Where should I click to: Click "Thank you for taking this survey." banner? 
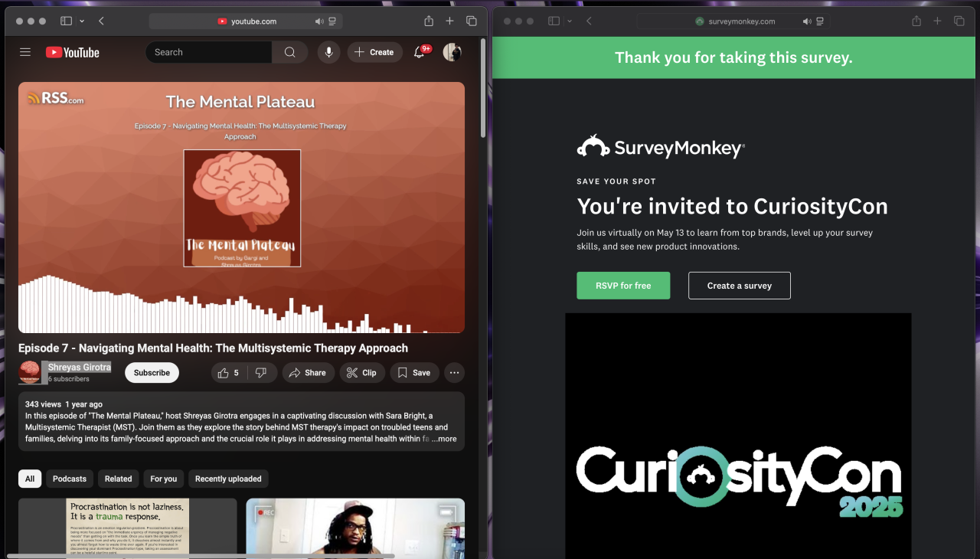(733, 57)
